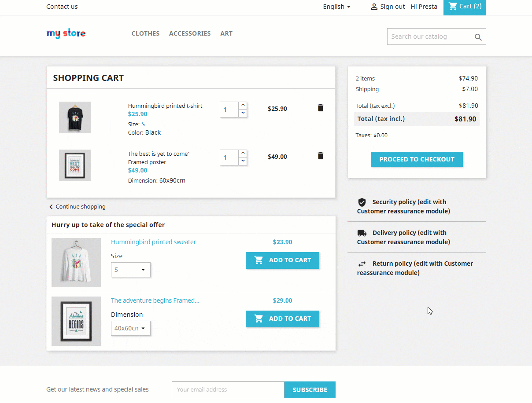
Task: Click Proceed to Checkout button
Action: tap(417, 159)
